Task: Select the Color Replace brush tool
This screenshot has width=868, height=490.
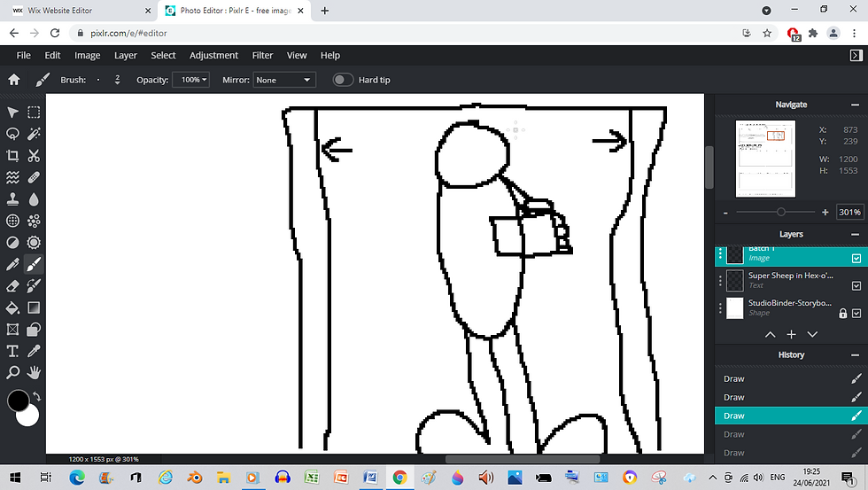Action: (x=34, y=285)
